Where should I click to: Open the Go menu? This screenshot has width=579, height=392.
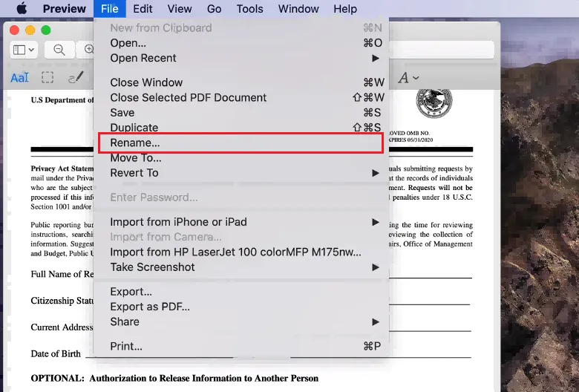[x=215, y=8]
